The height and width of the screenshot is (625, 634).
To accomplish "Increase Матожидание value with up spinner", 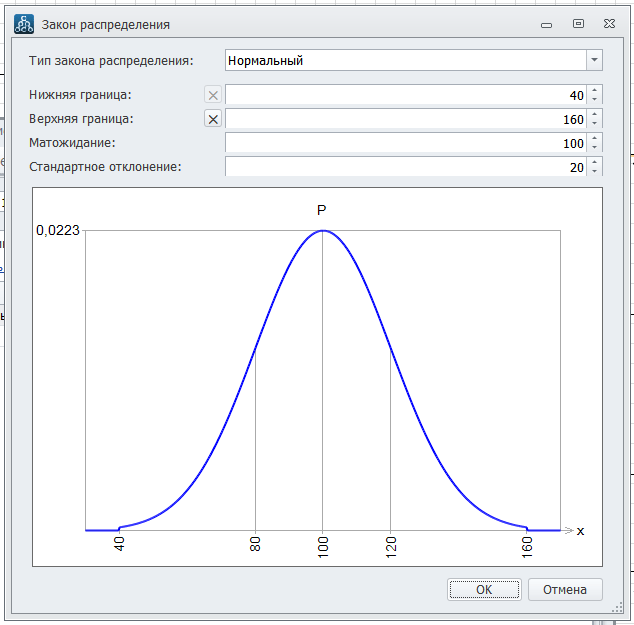I will [595, 138].
